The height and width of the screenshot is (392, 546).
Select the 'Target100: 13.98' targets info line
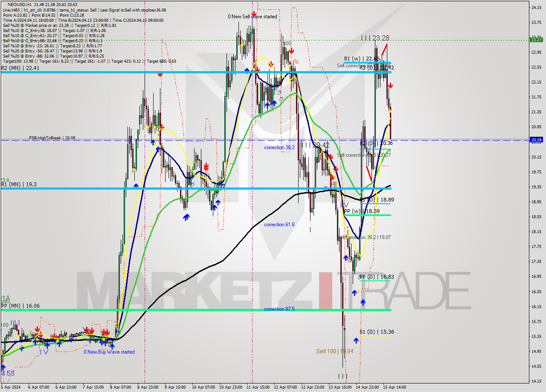click(89, 61)
